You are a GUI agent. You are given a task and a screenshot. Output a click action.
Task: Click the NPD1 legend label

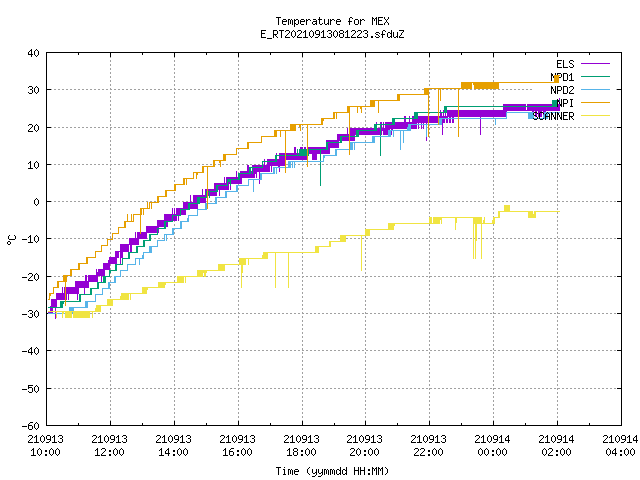pos(562,77)
